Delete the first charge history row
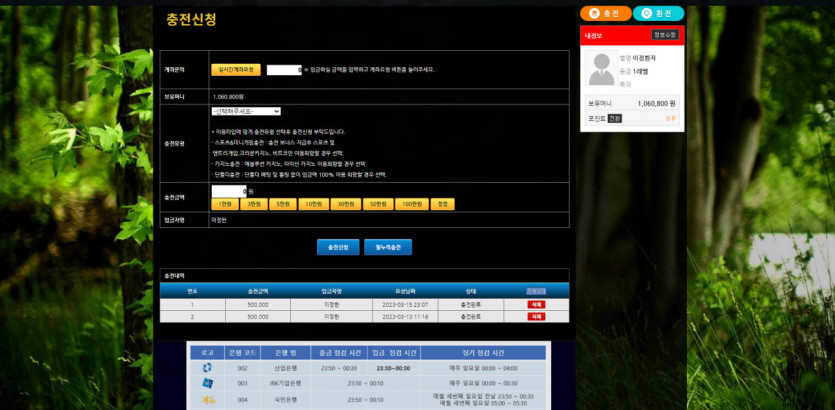 point(536,303)
